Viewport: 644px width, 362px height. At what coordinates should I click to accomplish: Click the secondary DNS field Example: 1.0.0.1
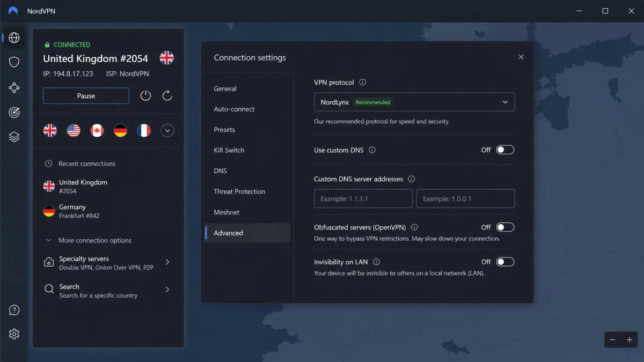click(x=466, y=198)
